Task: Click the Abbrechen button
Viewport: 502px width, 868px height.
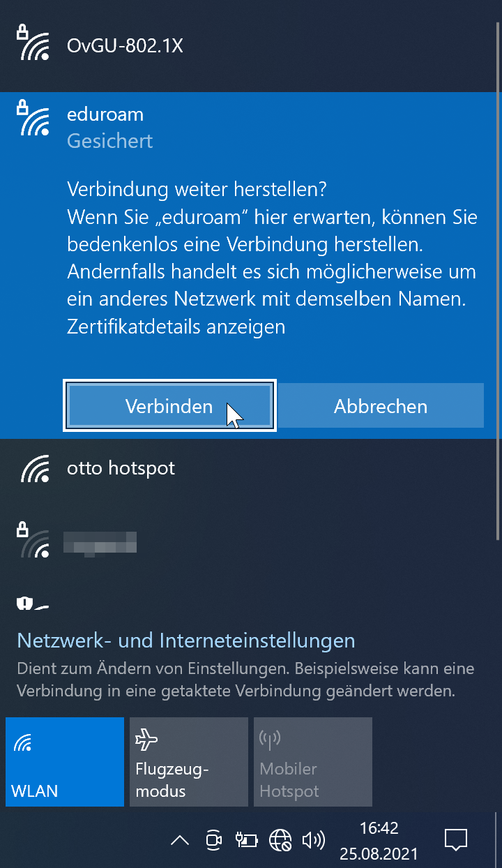Action: click(381, 406)
